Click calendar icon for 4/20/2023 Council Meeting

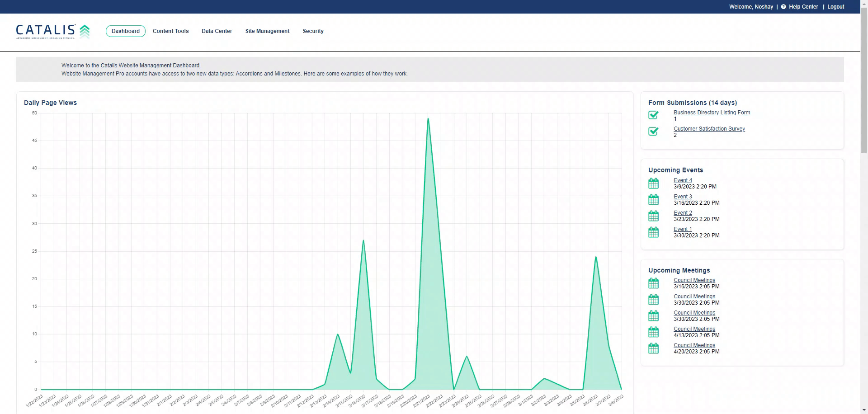tap(653, 348)
